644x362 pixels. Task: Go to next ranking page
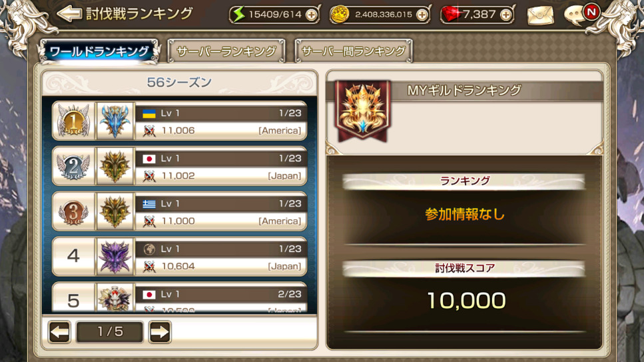[159, 331]
